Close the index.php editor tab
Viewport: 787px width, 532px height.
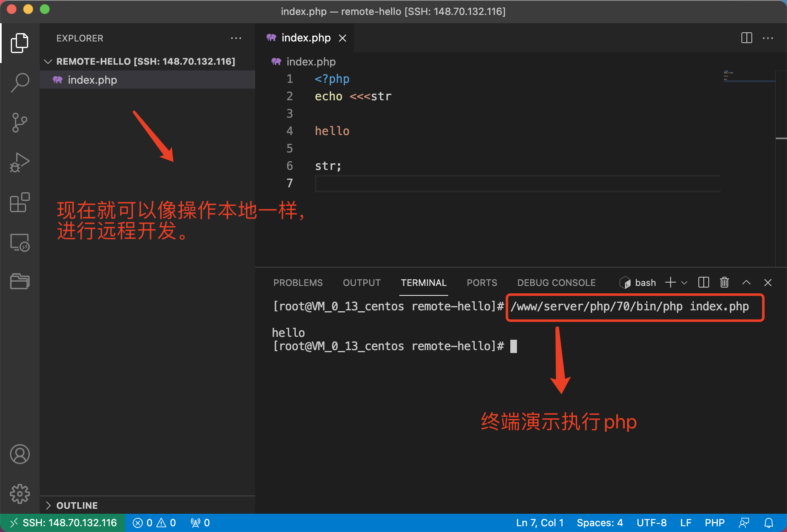[x=343, y=38]
